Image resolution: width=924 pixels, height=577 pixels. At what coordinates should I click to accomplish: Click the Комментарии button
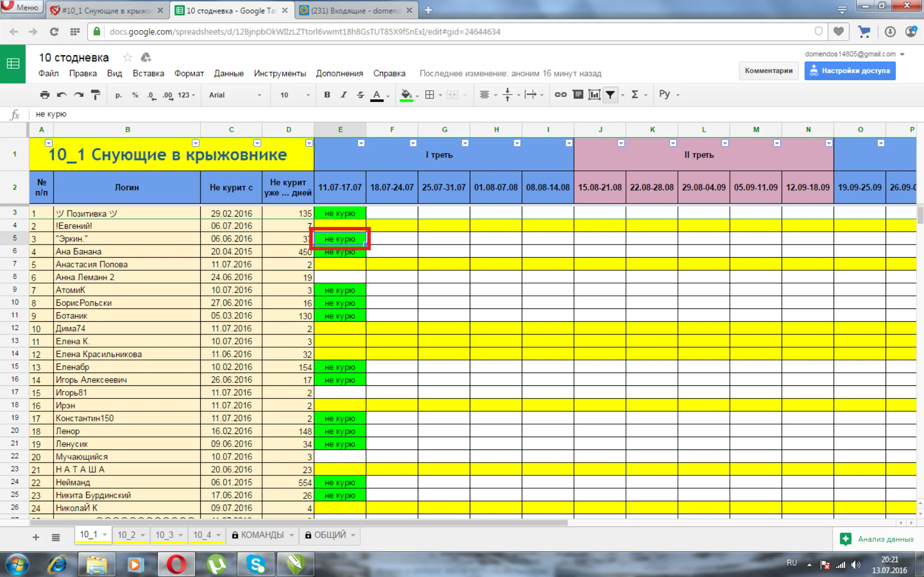[768, 71]
